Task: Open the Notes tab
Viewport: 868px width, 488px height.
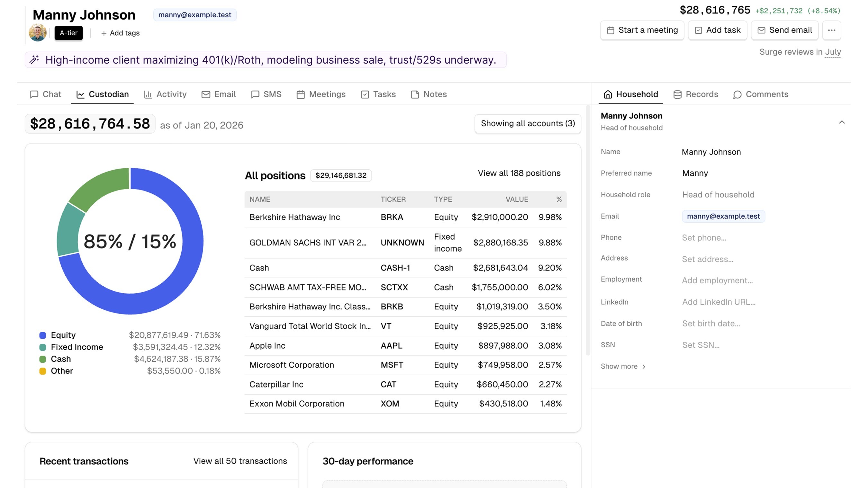Action: coord(429,94)
